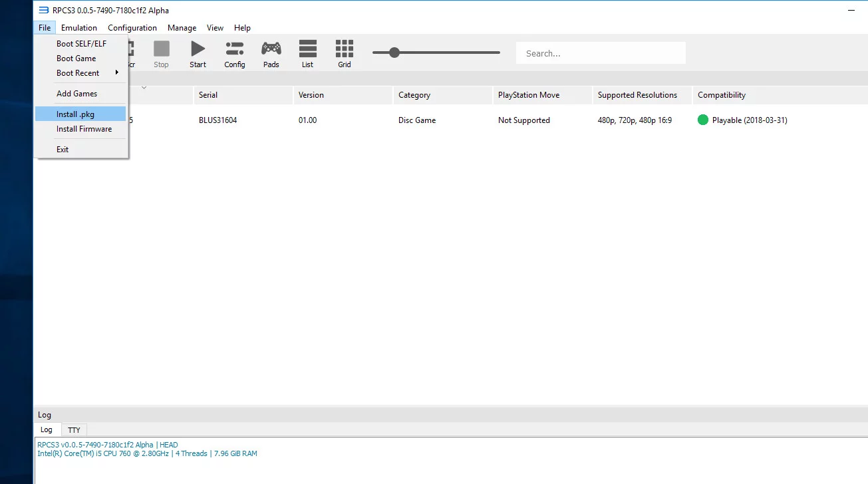The height and width of the screenshot is (484, 868).
Task: Toggle sort arrow above the game list header
Action: pos(144,87)
